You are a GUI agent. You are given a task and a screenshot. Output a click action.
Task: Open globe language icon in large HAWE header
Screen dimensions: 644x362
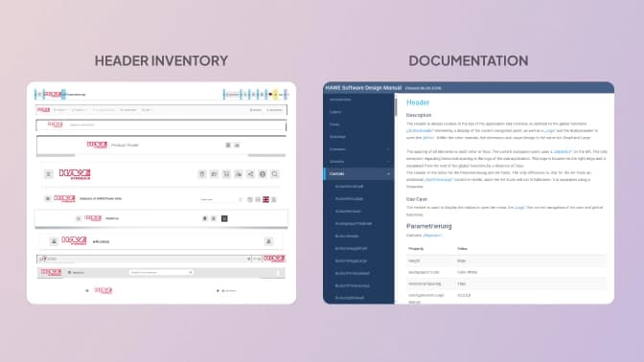pyautogui.click(x=263, y=174)
